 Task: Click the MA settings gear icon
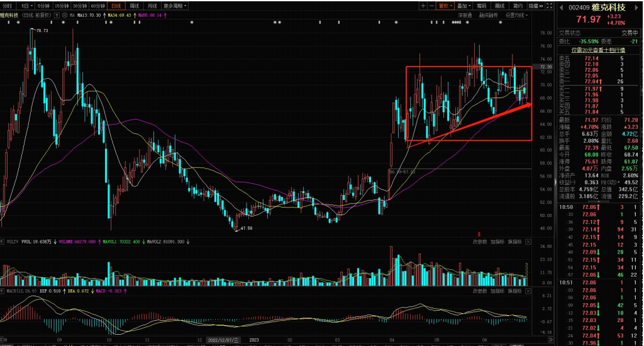(65, 14)
